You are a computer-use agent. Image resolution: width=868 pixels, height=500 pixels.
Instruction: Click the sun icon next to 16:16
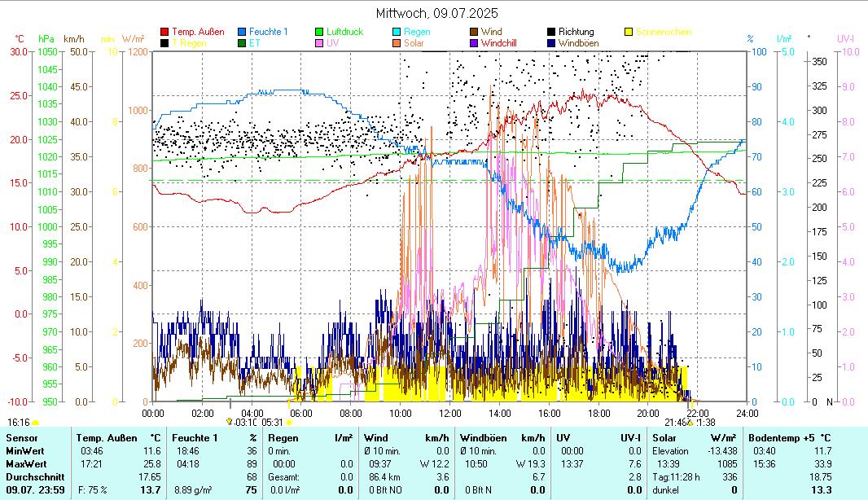[x=36, y=423]
